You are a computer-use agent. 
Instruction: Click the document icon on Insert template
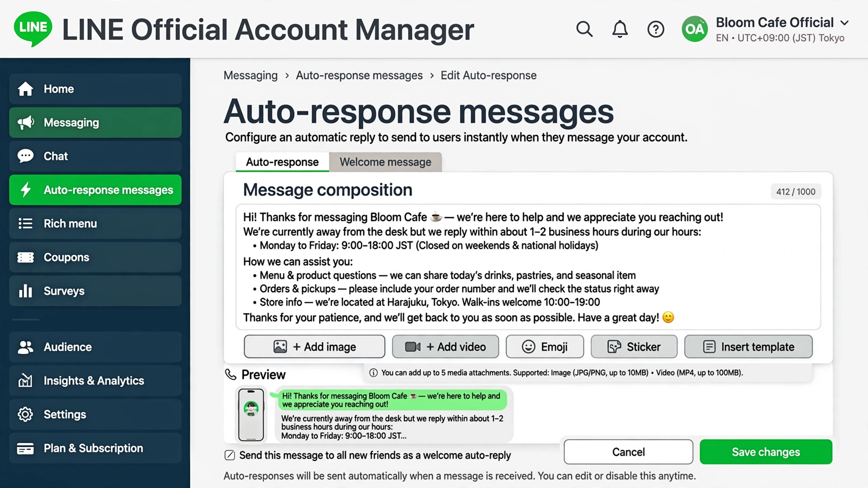(x=709, y=347)
